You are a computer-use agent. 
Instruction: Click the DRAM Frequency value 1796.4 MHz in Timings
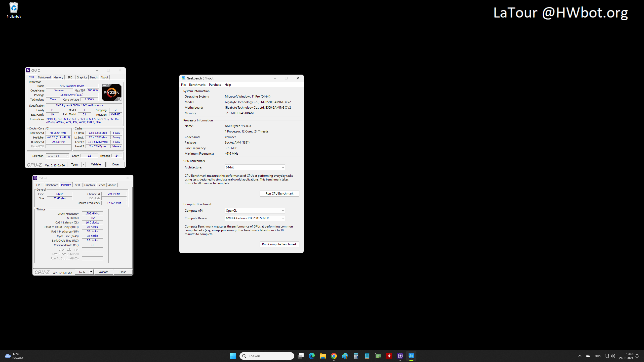pos(92,213)
